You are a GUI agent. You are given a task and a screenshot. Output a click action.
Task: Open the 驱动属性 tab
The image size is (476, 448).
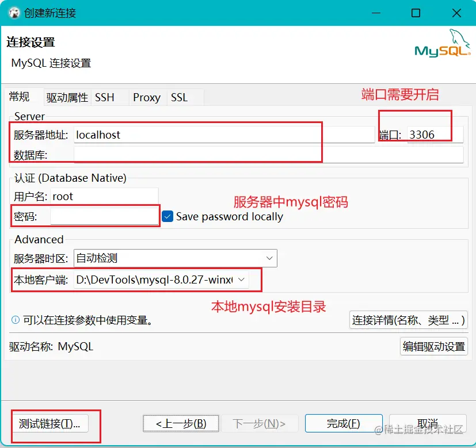(67, 98)
